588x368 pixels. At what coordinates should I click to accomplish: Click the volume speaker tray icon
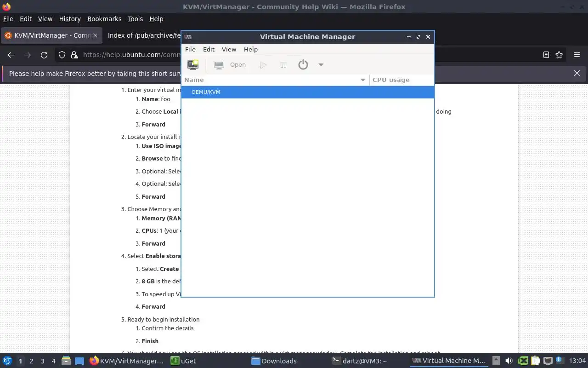coord(509,361)
